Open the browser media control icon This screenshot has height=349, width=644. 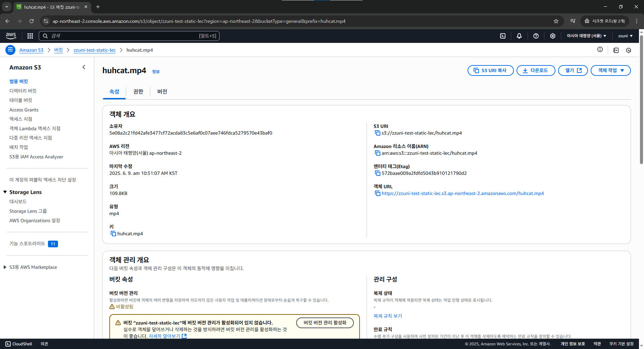pos(573,21)
